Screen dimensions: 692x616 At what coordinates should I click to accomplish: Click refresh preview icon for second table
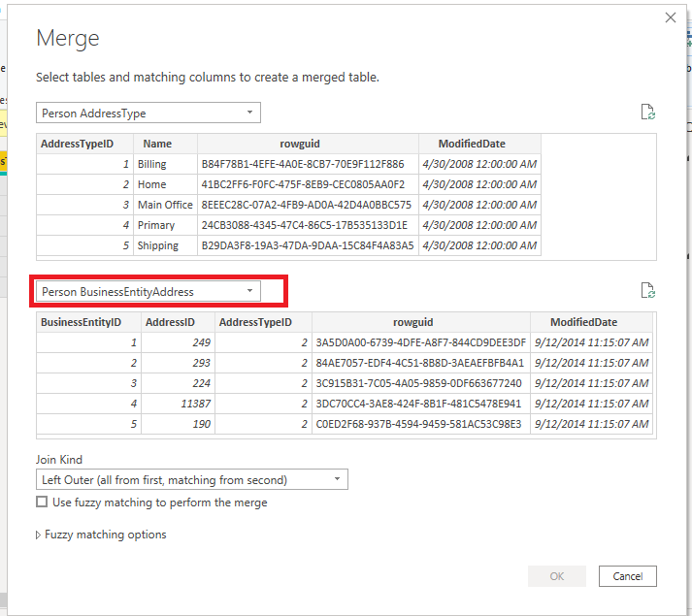(x=647, y=290)
